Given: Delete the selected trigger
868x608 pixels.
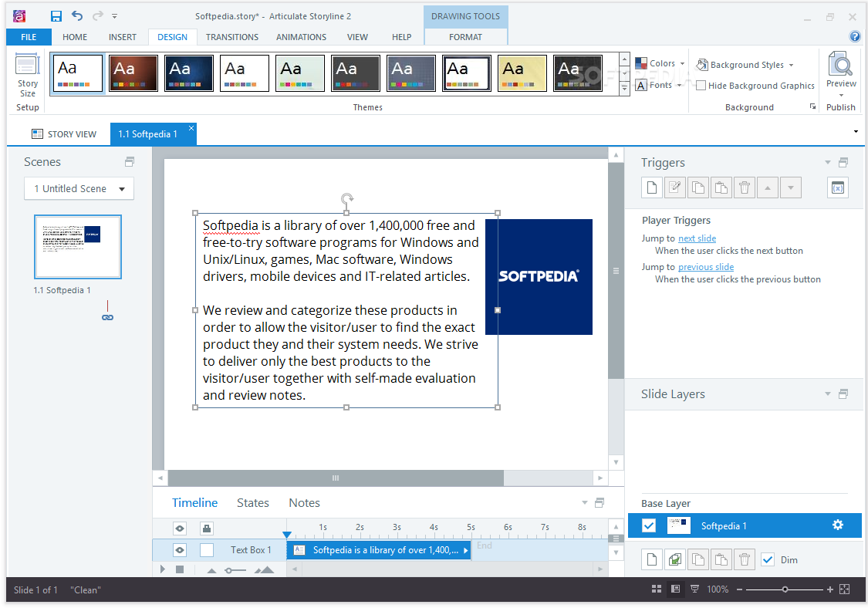Looking at the screenshot, I should [x=745, y=187].
